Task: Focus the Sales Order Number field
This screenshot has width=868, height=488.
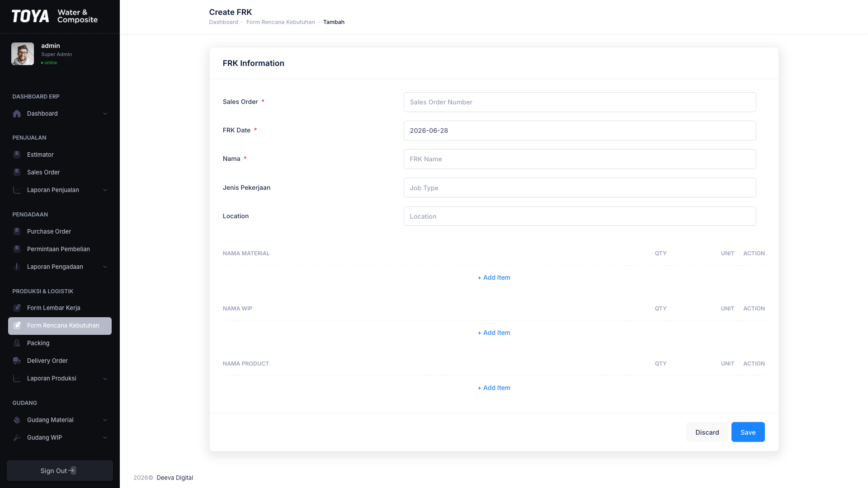Action: pos(580,102)
